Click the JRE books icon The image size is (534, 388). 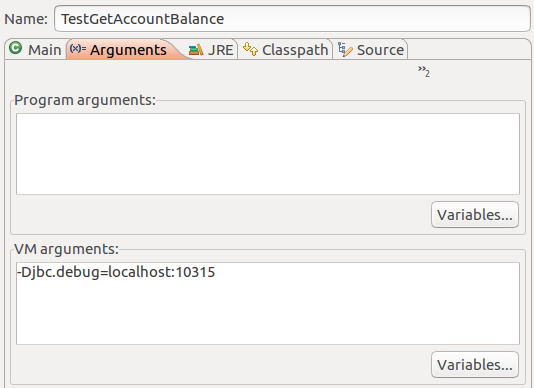coord(196,50)
